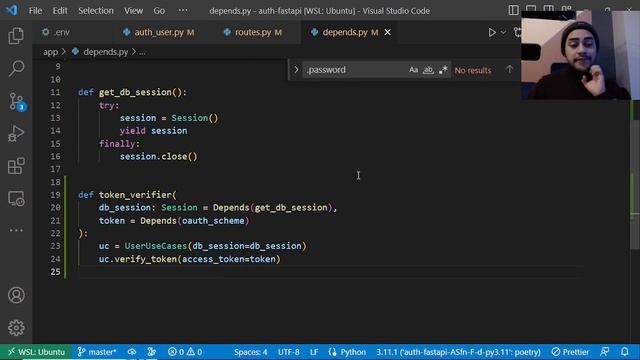The width and height of the screenshot is (640, 360).
Task: Click the Synchronize Changes cloud icon
Action: 132,352
